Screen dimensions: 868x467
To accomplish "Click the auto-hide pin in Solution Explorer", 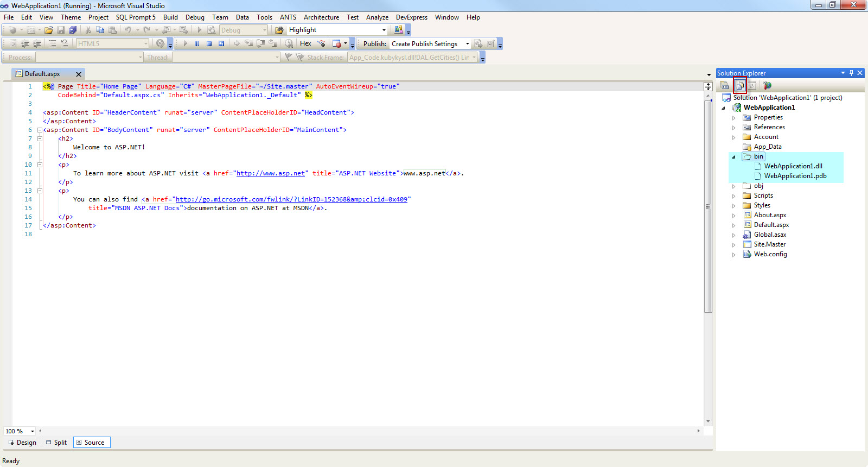I will (851, 73).
